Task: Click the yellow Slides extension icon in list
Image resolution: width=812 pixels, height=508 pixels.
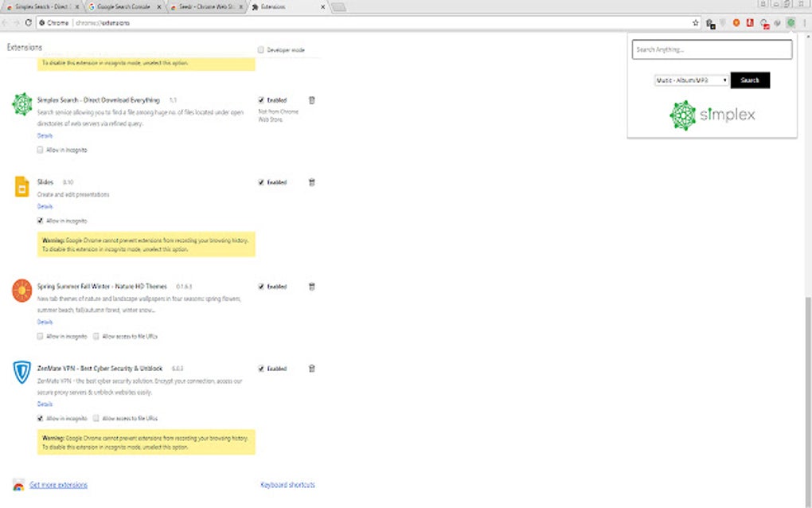Action: [x=21, y=186]
